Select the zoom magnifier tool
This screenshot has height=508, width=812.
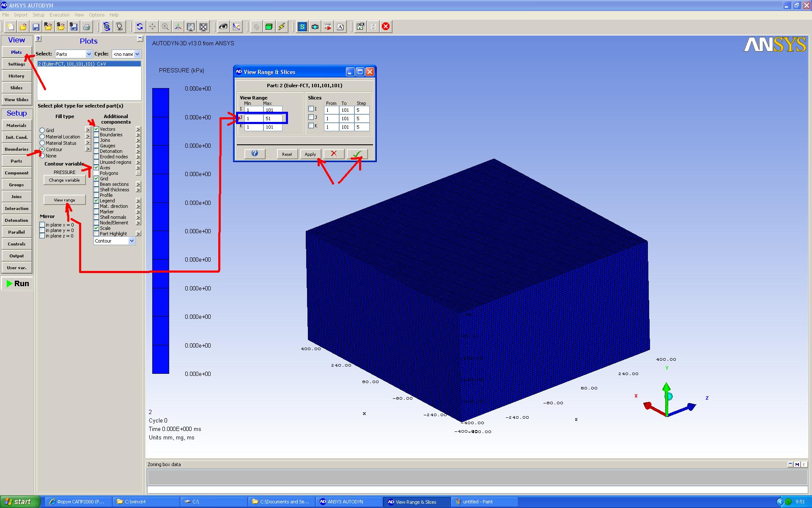click(165, 27)
